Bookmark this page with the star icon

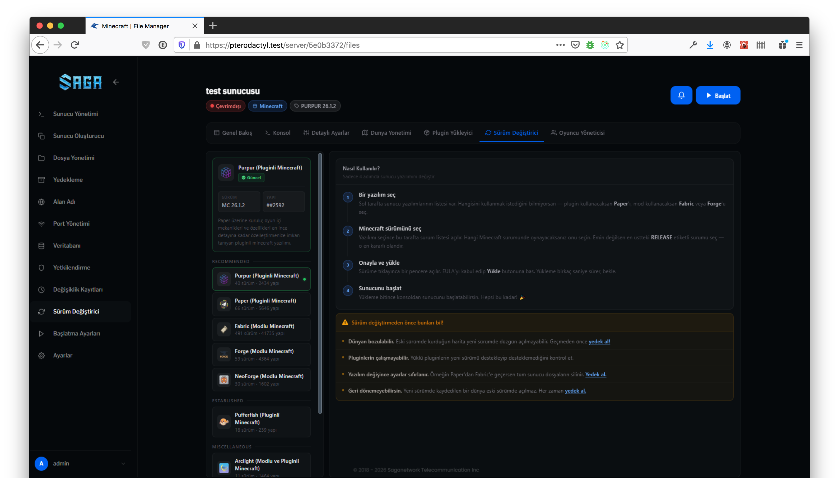click(620, 45)
